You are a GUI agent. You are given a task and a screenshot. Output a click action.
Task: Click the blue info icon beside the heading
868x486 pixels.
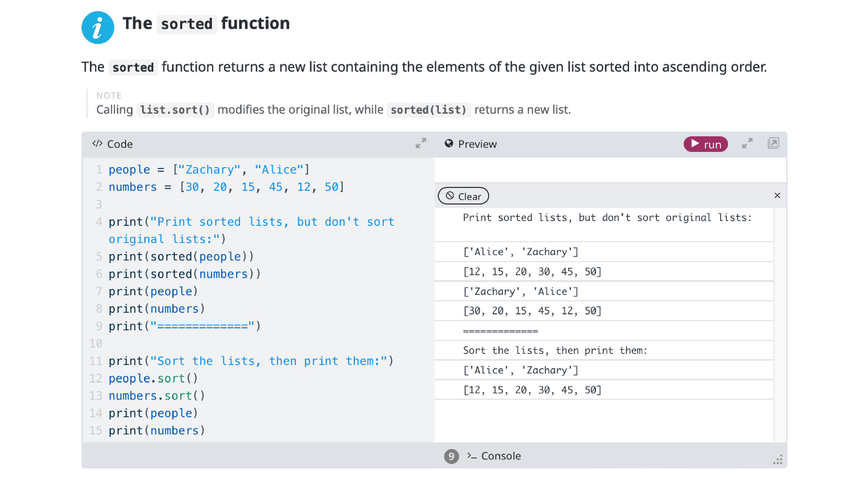(98, 28)
